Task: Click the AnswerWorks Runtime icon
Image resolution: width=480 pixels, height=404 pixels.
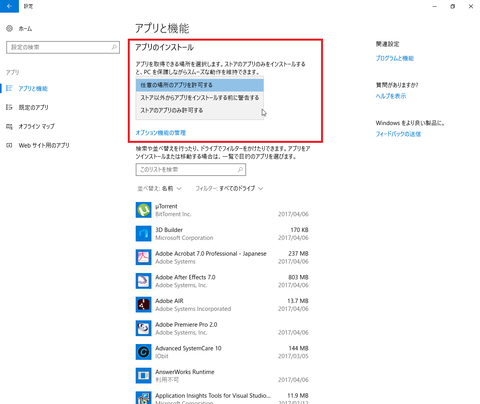Action: [143, 376]
